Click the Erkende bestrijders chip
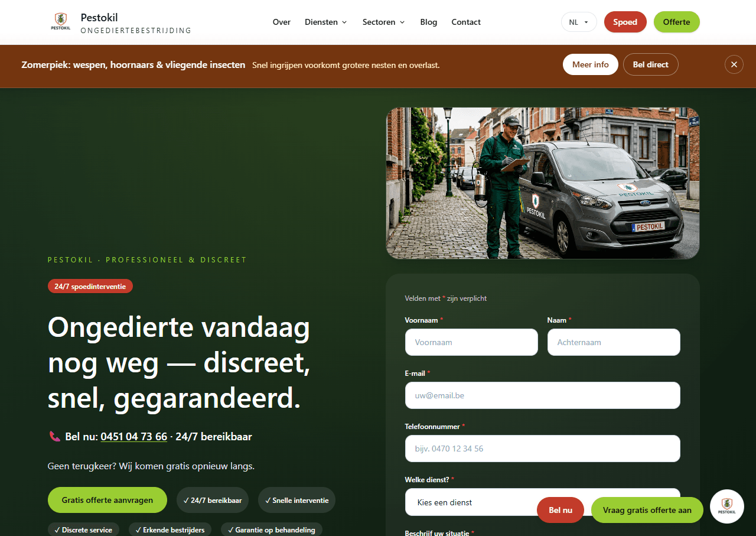The image size is (756, 536). pos(170,529)
